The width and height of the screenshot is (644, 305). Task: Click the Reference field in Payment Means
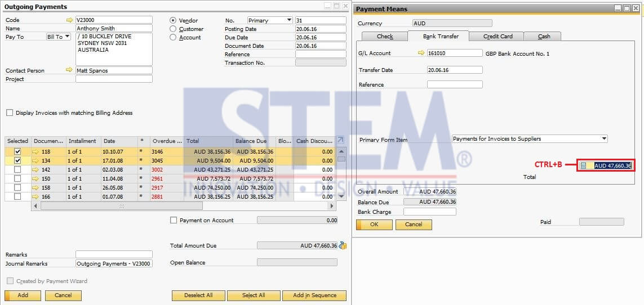(455, 84)
